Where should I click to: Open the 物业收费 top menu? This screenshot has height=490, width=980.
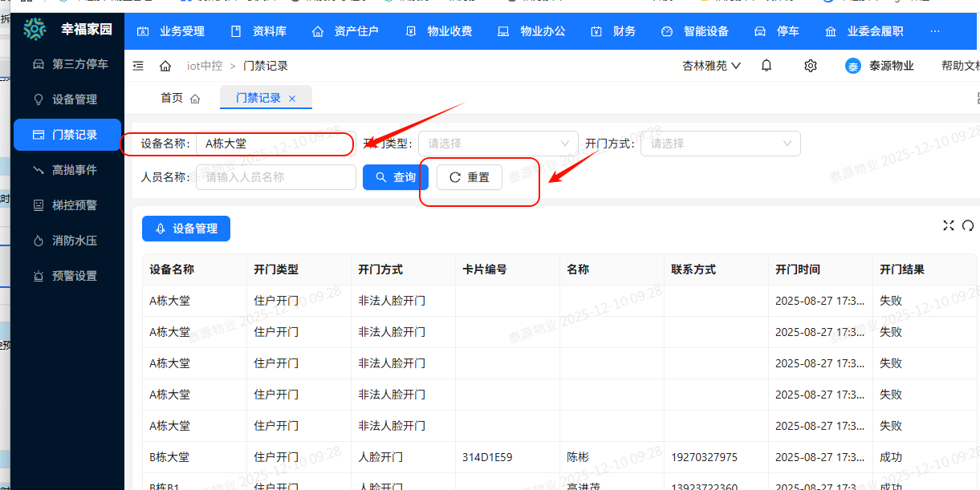(x=439, y=31)
